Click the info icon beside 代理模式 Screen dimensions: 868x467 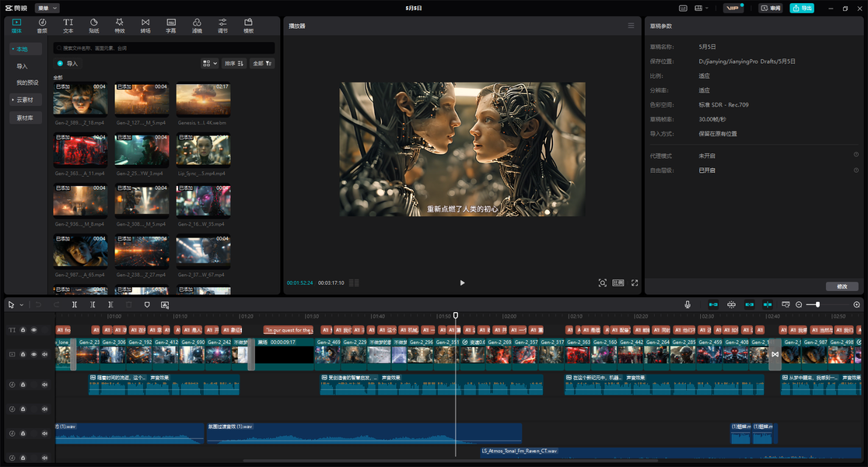tap(856, 155)
